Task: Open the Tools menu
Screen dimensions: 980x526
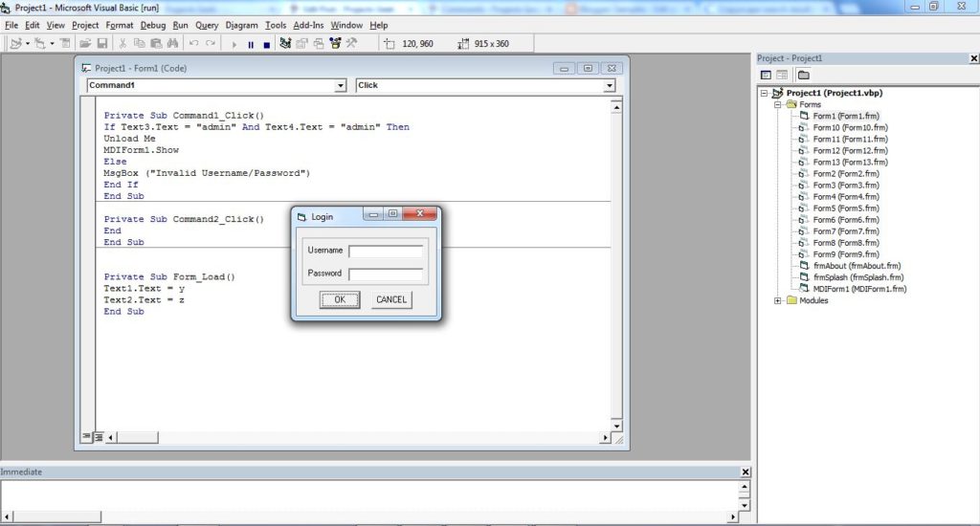Action: (275, 25)
